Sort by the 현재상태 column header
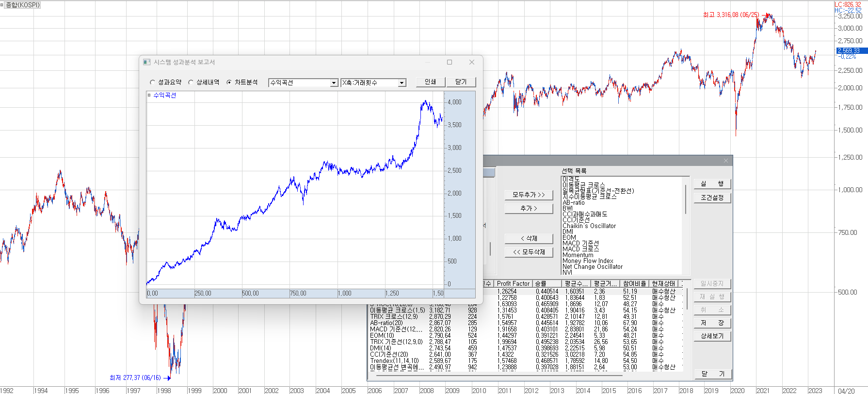The height and width of the screenshot is (394, 868). pos(663,283)
